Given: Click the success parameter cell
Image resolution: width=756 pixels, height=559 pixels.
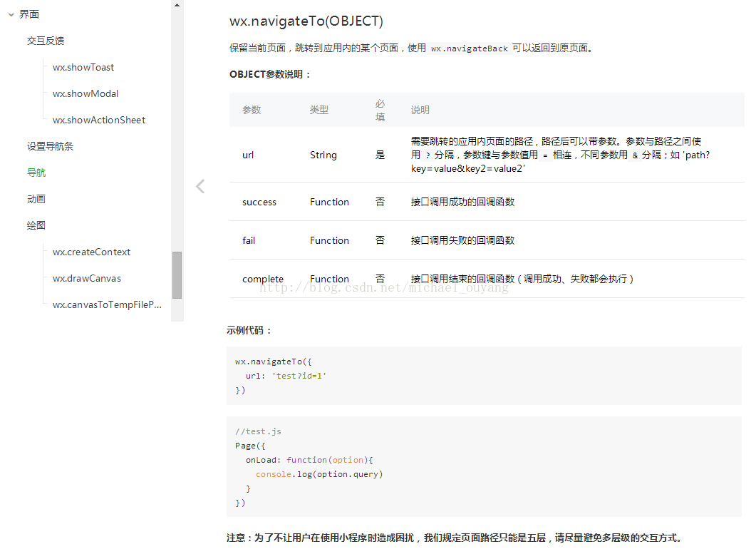Looking at the screenshot, I should click(259, 202).
